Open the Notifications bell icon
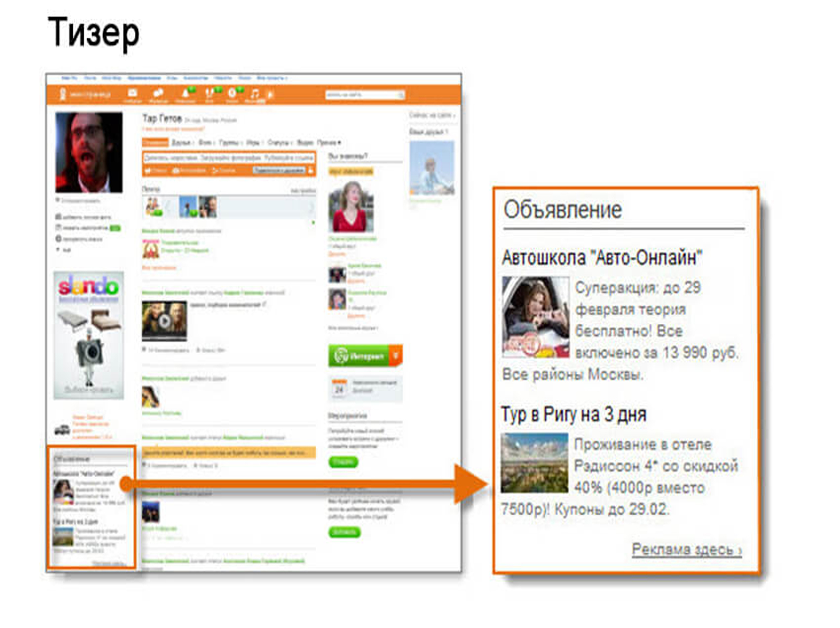840x628 pixels. [185, 94]
